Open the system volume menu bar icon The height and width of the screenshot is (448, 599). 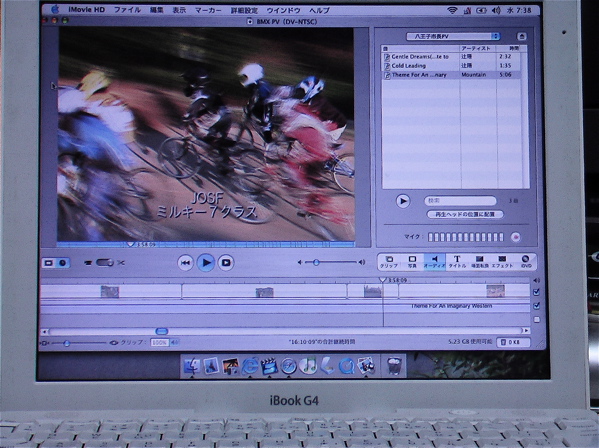pos(496,10)
